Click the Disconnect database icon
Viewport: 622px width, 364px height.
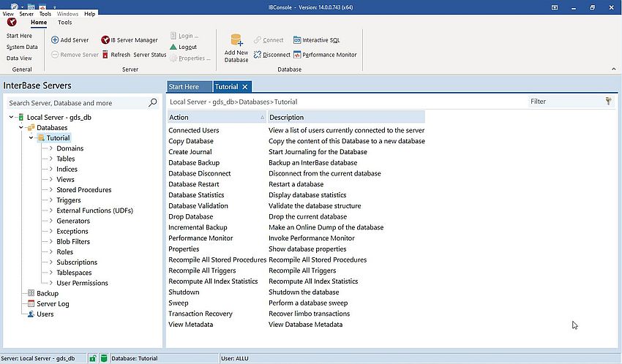click(x=258, y=55)
